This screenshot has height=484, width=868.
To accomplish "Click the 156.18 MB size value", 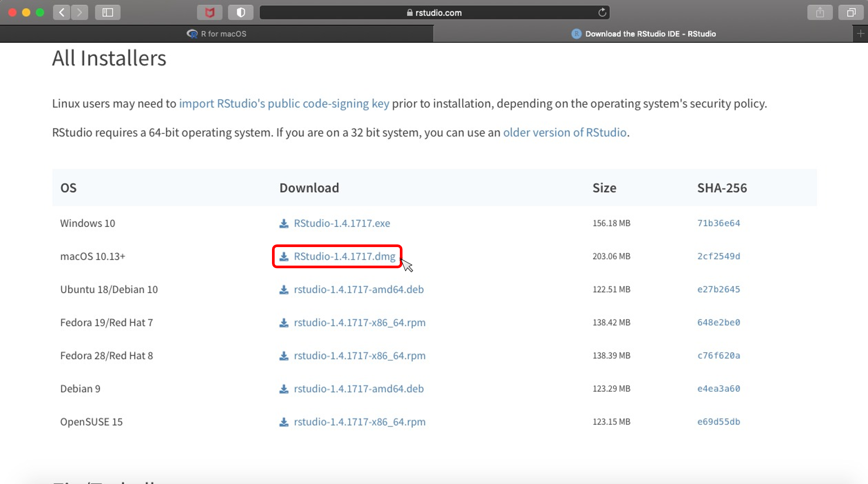I will tap(611, 223).
